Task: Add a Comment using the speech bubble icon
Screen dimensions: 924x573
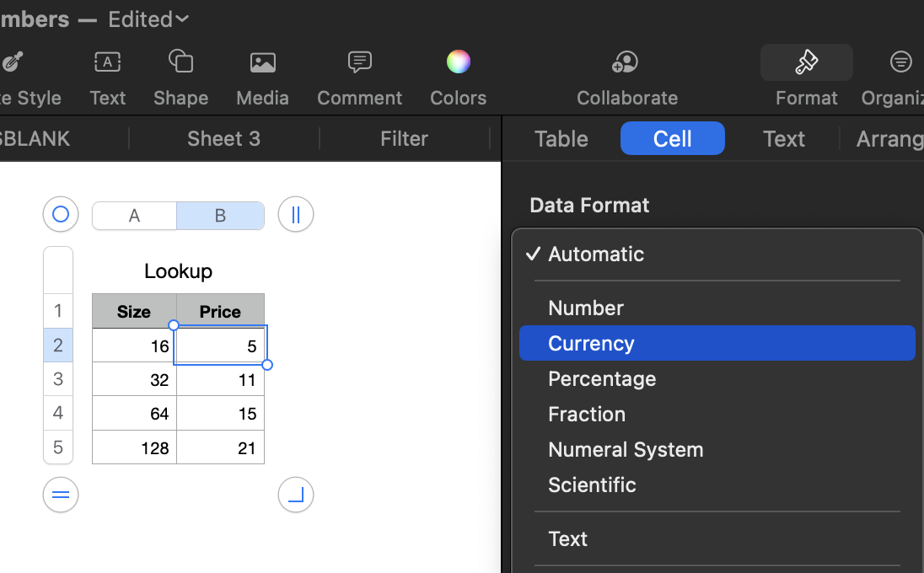Action: pos(359,62)
